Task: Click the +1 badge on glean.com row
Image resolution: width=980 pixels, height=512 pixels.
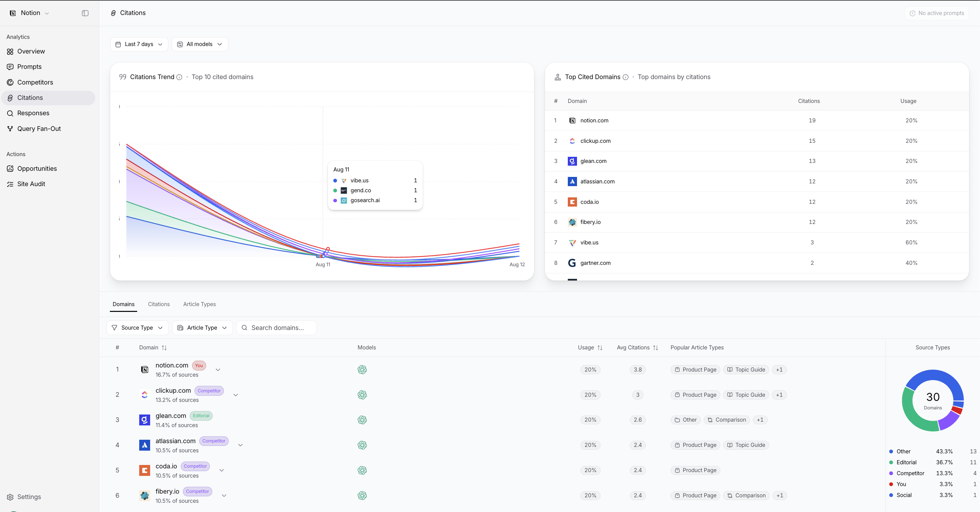Action: tap(760, 420)
